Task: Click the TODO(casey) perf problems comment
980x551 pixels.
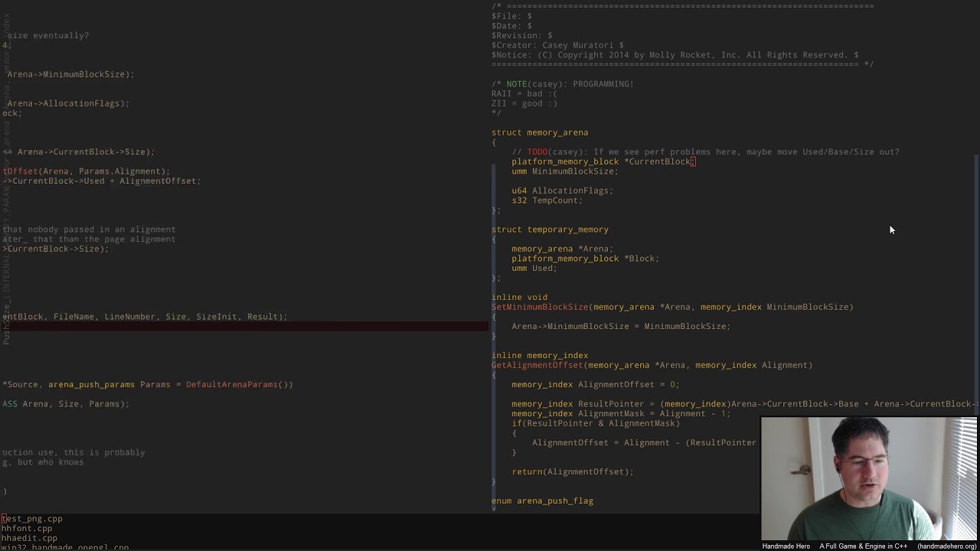Action: [706, 152]
